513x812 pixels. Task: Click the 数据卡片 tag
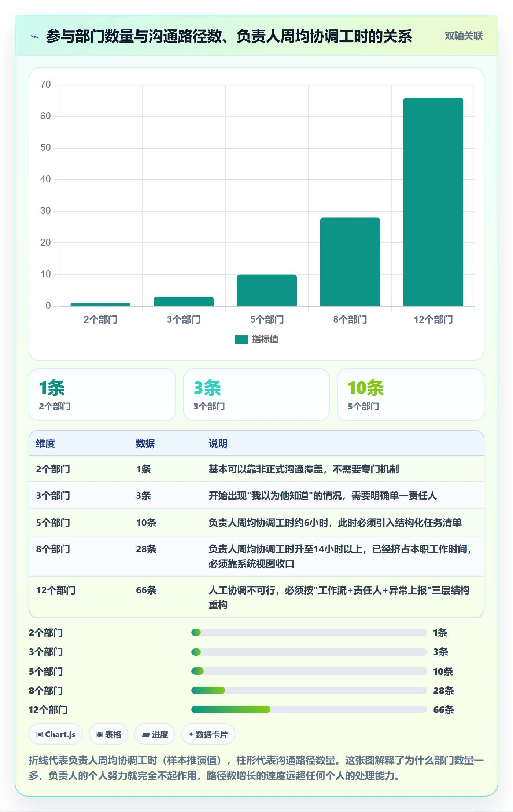[x=208, y=734]
